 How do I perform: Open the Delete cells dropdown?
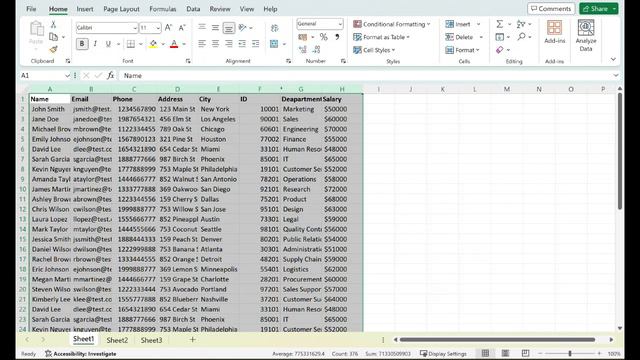[481, 37]
